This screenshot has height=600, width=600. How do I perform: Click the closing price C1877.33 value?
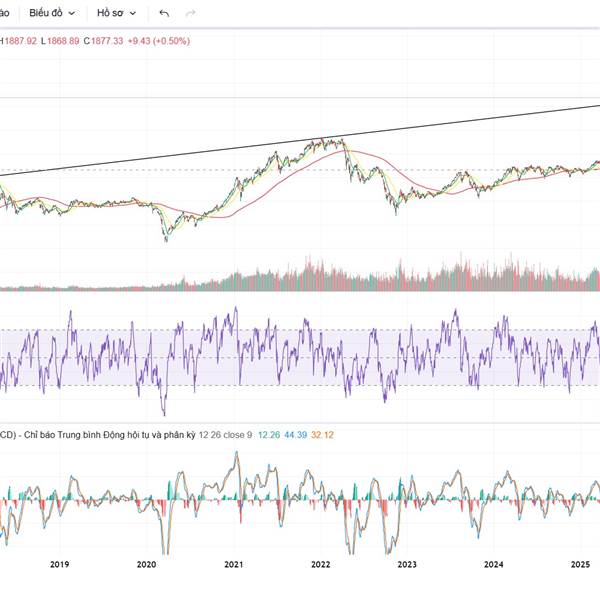pyautogui.click(x=103, y=41)
